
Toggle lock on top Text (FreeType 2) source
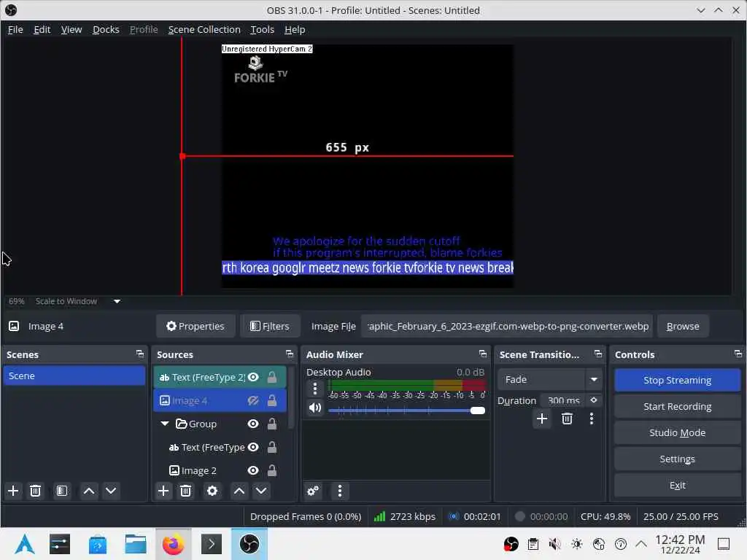tap(272, 377)
